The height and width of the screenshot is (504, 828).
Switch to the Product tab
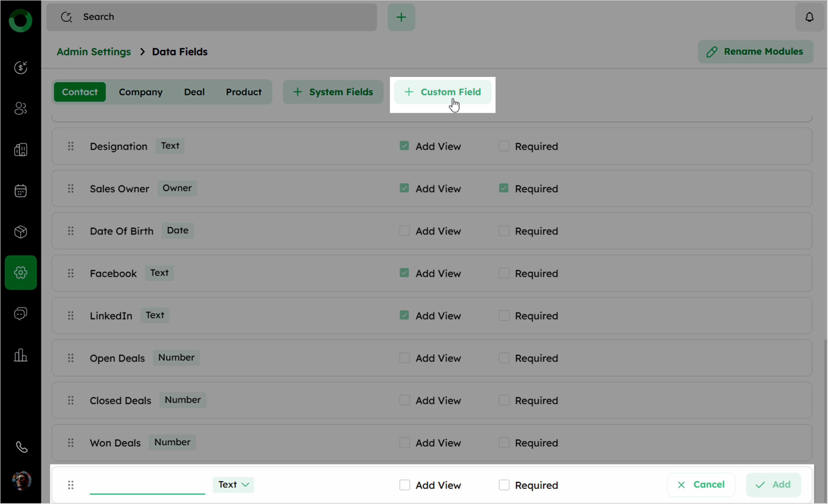243,92
